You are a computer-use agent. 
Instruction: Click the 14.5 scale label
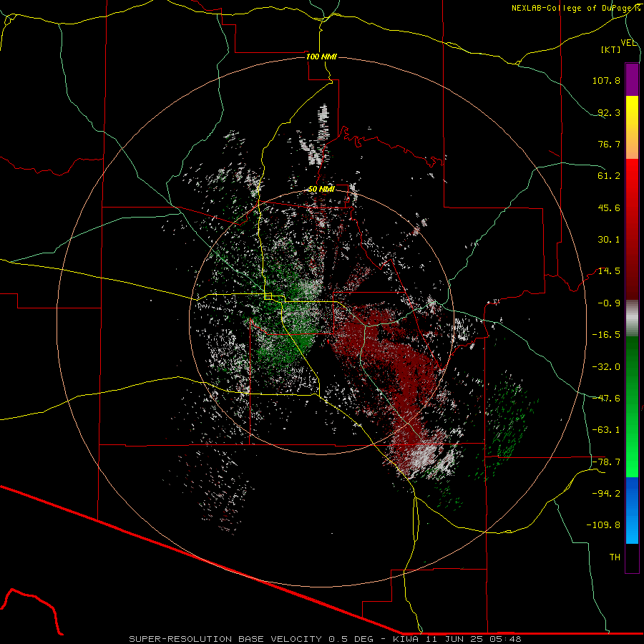609,271
